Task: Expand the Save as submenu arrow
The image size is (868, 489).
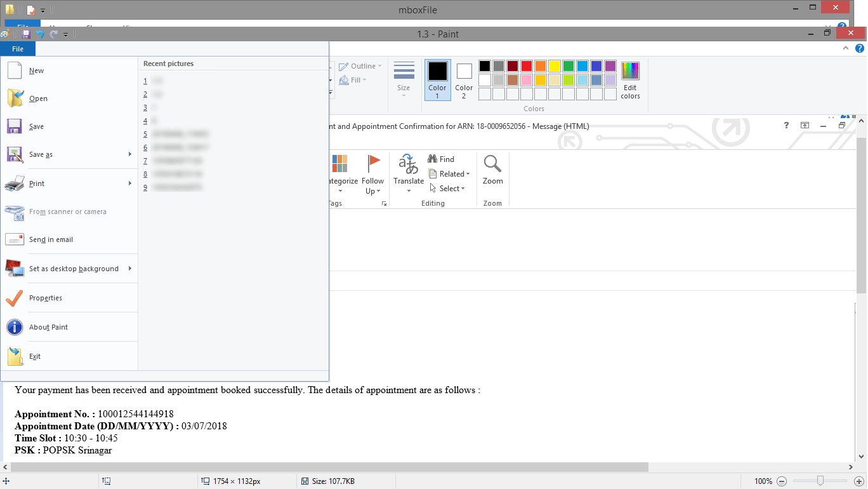Action: point(130,154)
